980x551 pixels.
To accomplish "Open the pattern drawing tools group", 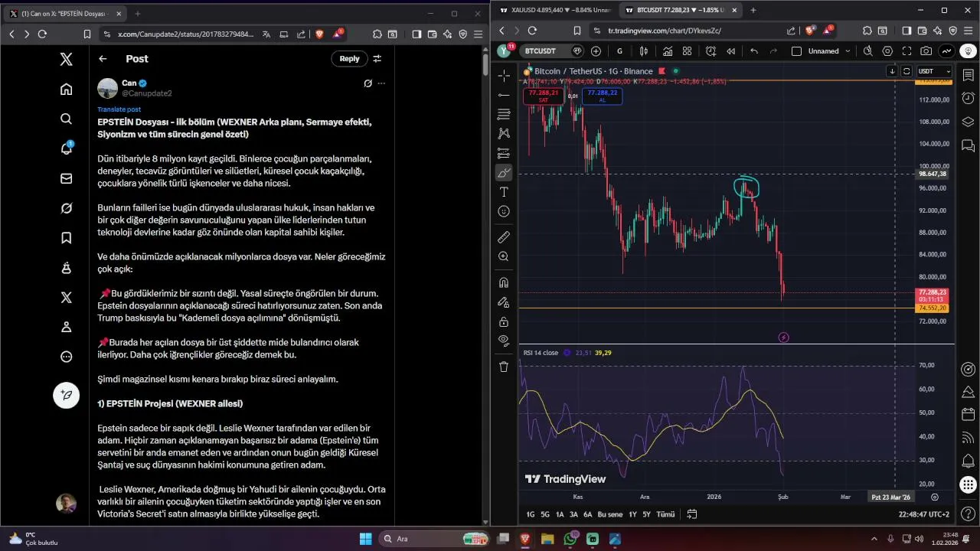I will [504, 134].
